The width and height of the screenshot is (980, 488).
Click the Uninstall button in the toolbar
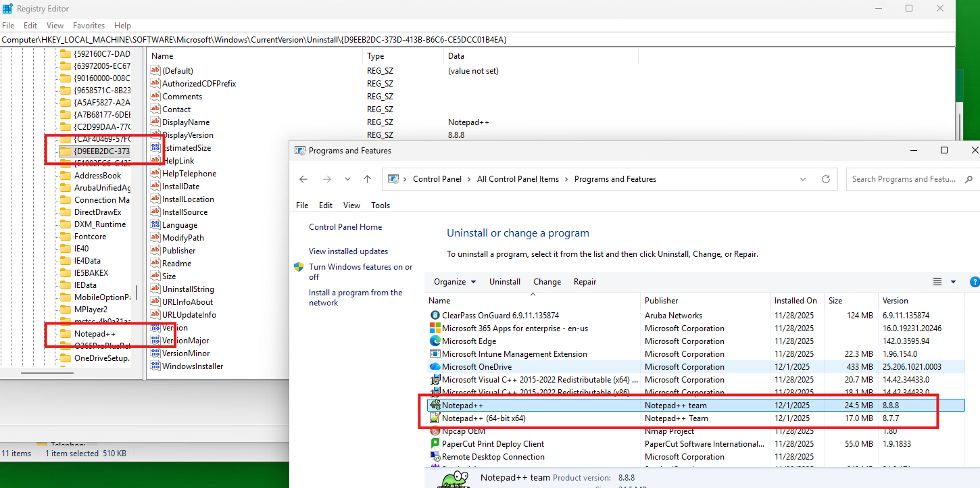pyautogui.click(x=505, y=282)
